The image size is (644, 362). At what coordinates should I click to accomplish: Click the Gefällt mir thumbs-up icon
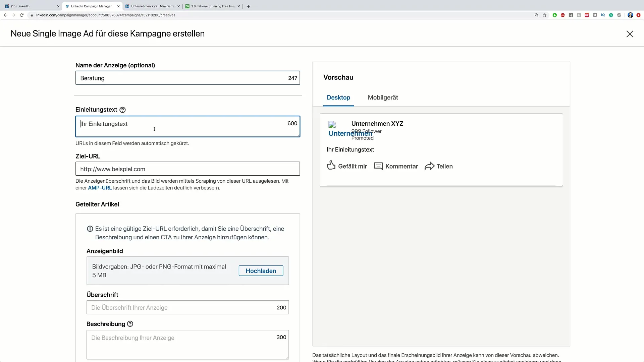pyautogui.click(x=331, y=165)
